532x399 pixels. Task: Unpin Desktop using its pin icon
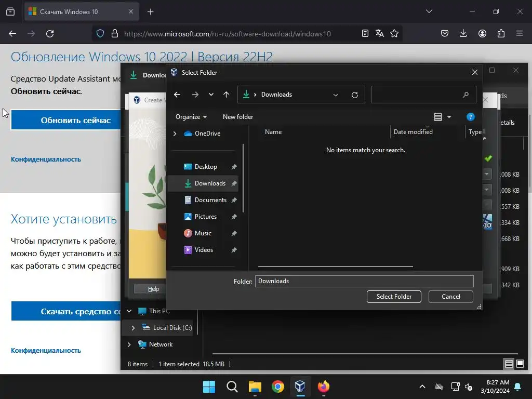pyautogui.click(x=234, y=167)
